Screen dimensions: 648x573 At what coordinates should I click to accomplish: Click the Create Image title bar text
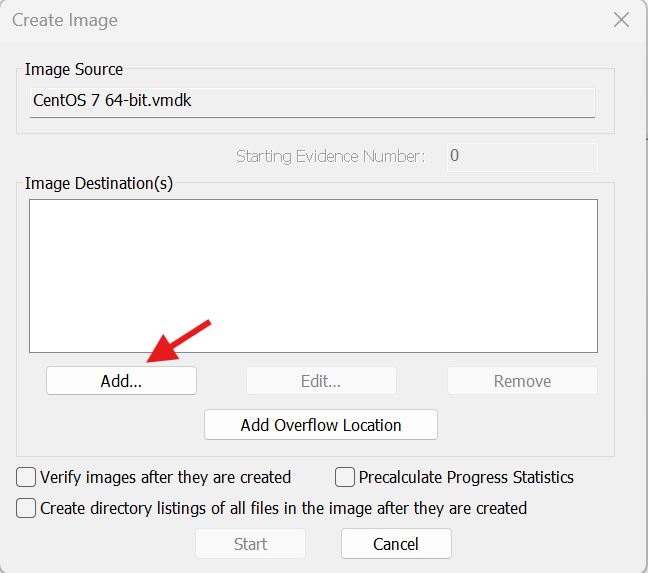64,20
